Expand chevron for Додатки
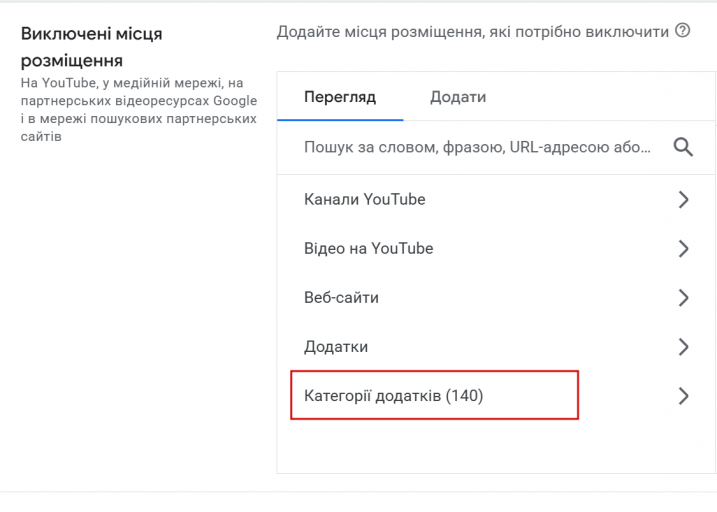The width and height of the screenshot is (717, 512). tap(683, 347)
